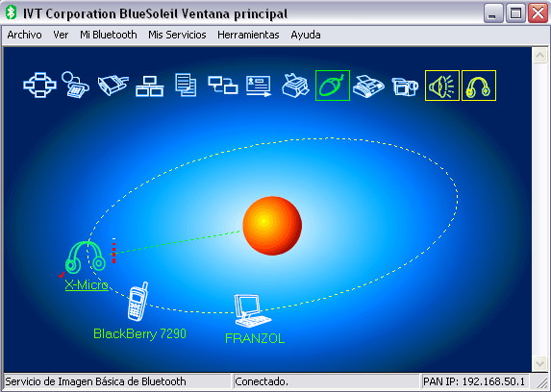
Task: Click the Fax service icon
Action: click(x=368, y=86)
